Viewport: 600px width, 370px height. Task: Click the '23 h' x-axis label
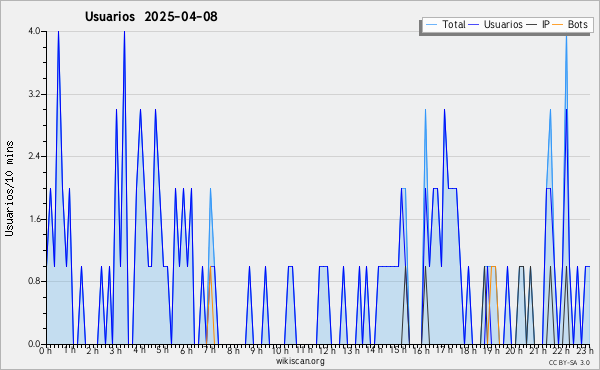(x=585, y=351)
